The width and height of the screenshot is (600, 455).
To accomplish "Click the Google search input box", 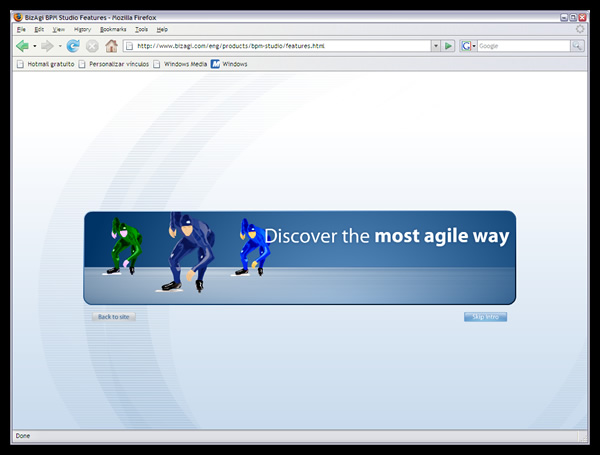I will click(x=522, y=46).
